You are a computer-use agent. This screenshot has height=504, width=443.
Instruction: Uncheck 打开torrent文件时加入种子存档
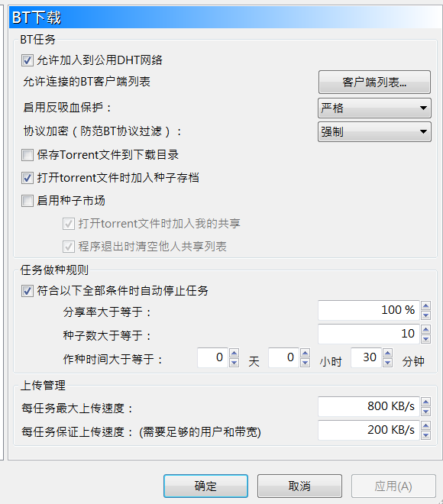(x=27, y=178)
